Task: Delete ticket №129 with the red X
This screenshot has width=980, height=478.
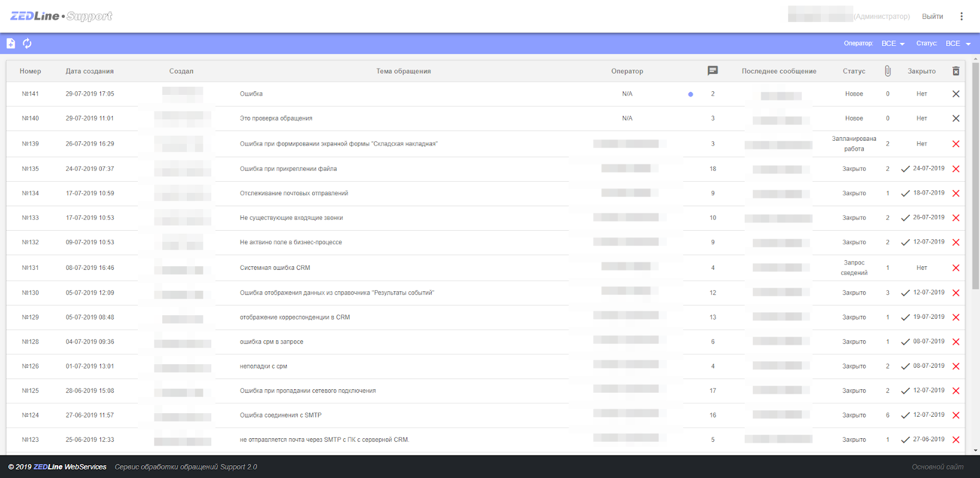Action: 956,318
